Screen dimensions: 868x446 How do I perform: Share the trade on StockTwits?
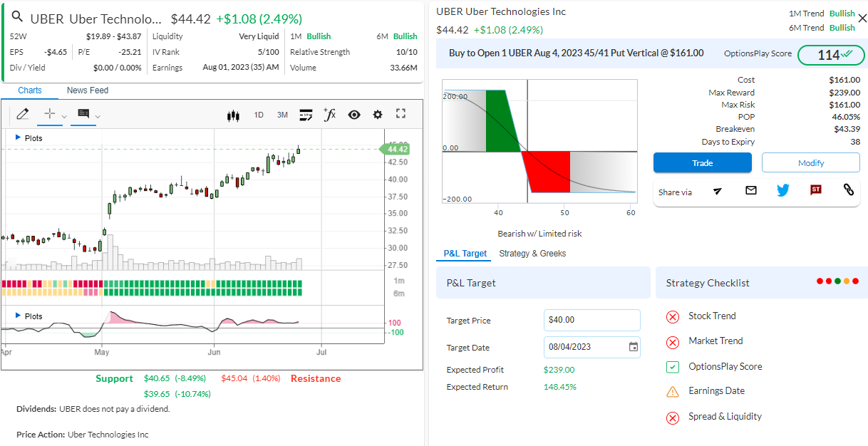(816, 190)
